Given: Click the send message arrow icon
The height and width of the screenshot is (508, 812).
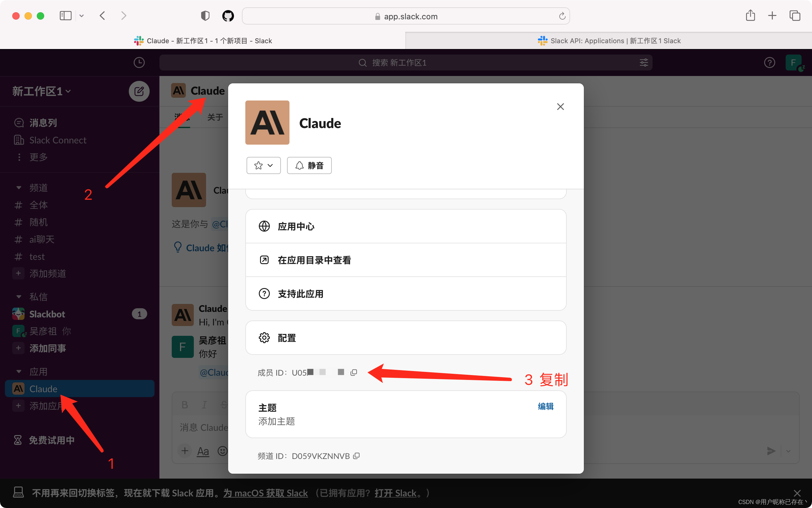Looking at the screenshot, I should [771, 451].
